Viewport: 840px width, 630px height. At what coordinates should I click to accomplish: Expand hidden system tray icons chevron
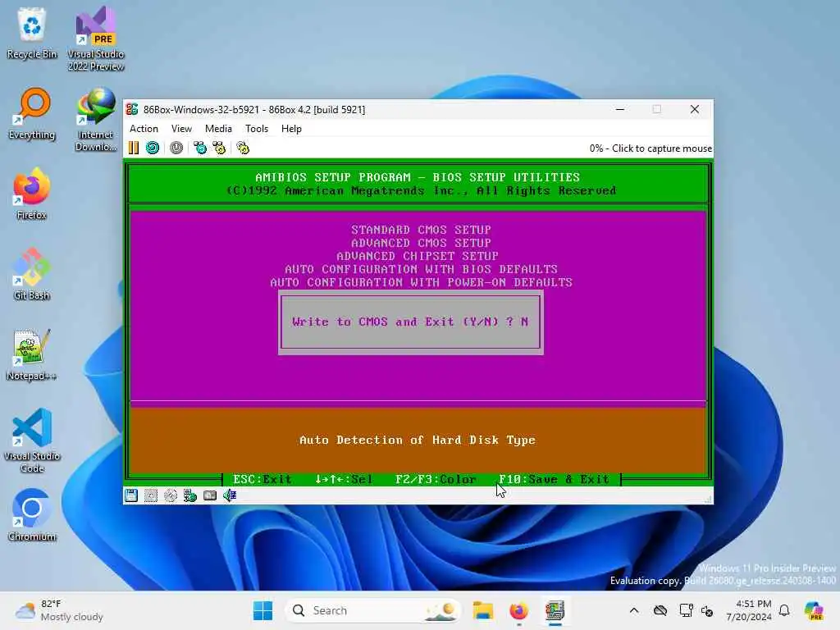point(634,610)
